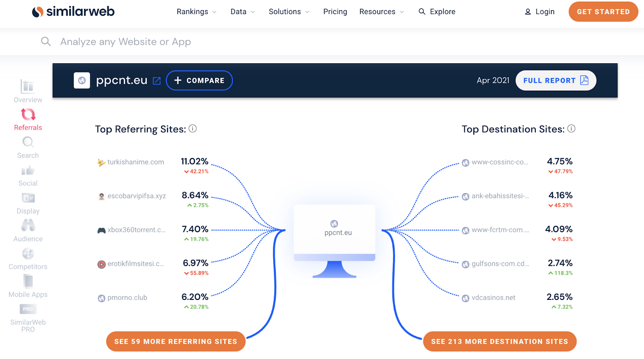
Task: Open the Audience binoculars icon
Action: 28,225
